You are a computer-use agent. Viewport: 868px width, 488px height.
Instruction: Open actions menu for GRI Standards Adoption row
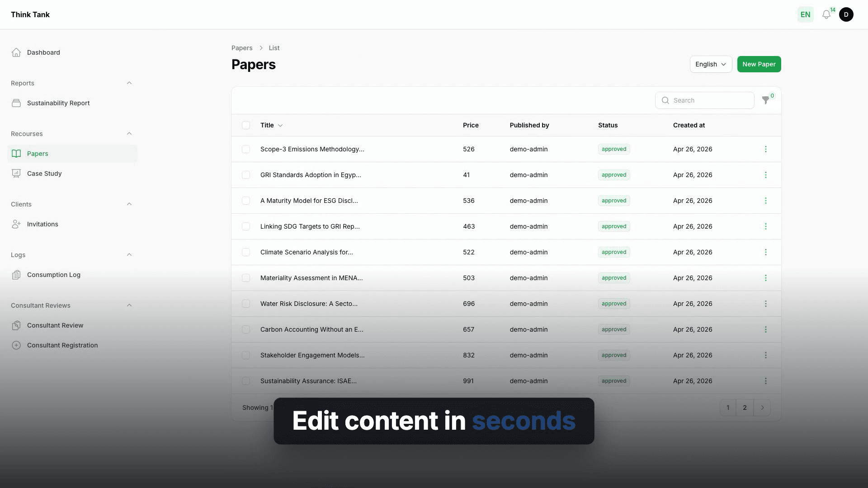coord(765,175)
